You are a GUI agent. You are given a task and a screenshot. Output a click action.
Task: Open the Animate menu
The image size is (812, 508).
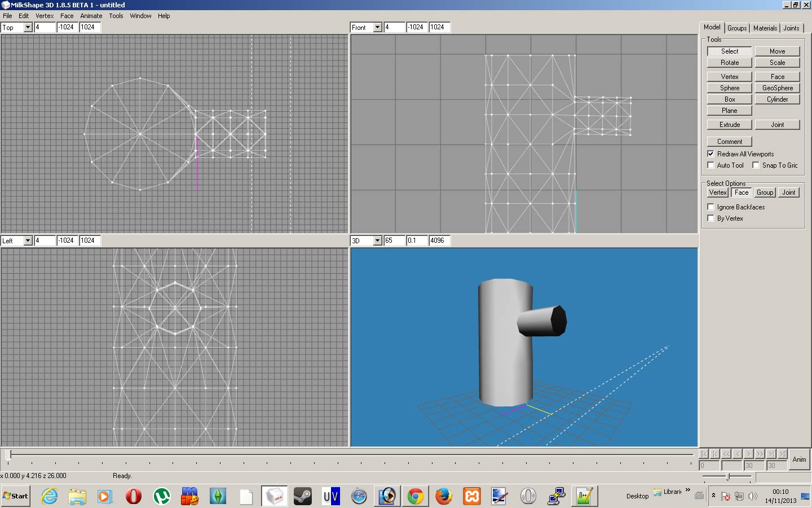pyautogui.click(x=91, y=16)
